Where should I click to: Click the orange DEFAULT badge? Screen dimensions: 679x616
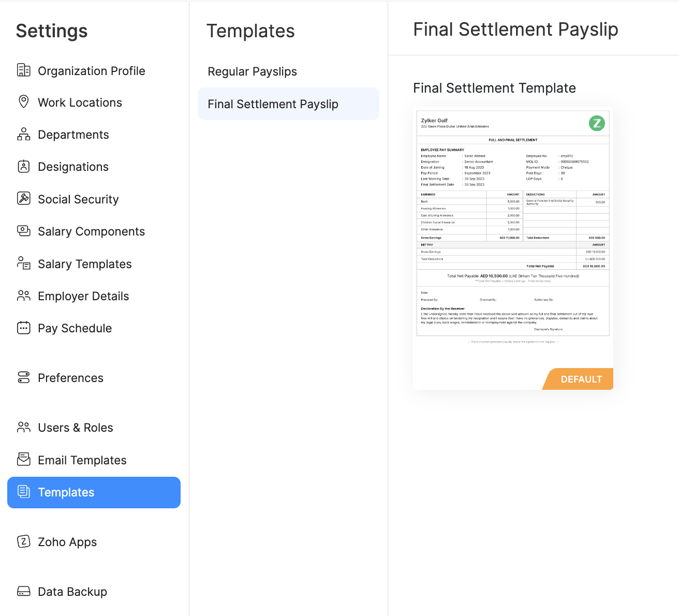coord(581,379)
